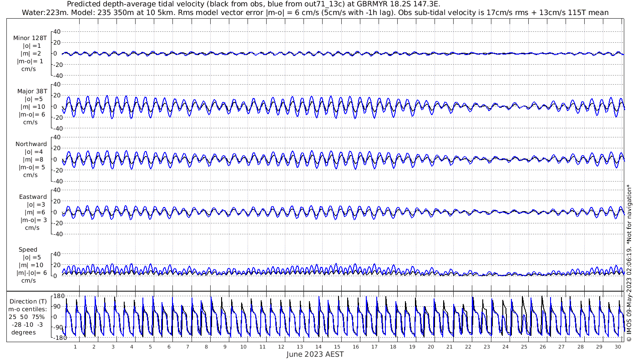Click day '15' on the date axis
Viewport: 637px width, 364px height.
(337, 347)
